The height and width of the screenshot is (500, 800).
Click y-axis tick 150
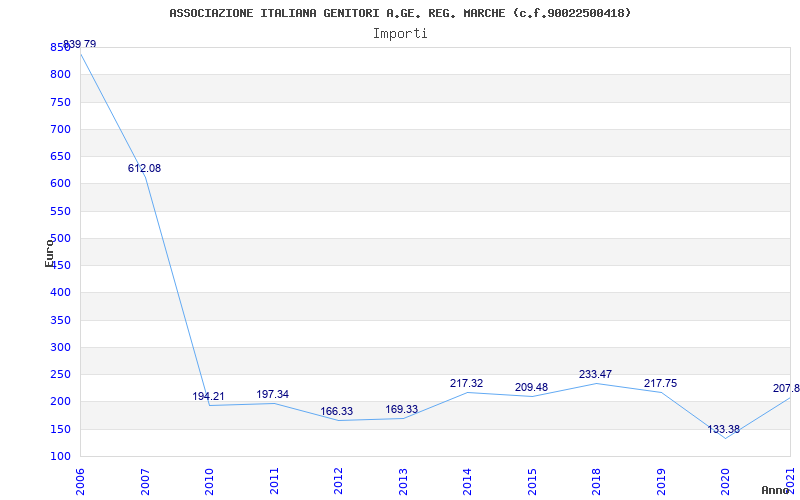(x=60, y=429)
